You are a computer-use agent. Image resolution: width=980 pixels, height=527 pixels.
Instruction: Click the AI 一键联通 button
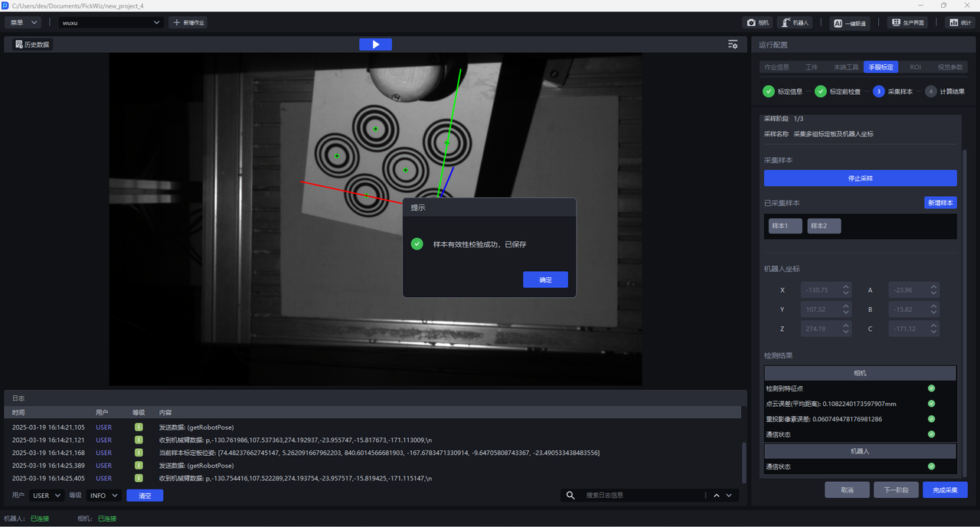point(850,23)
